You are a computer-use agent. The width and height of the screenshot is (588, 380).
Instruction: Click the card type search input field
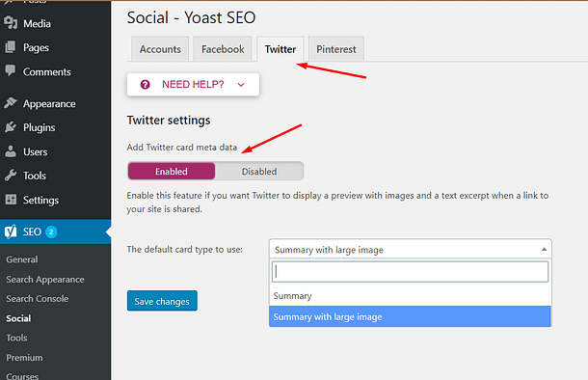pos(410,272)
